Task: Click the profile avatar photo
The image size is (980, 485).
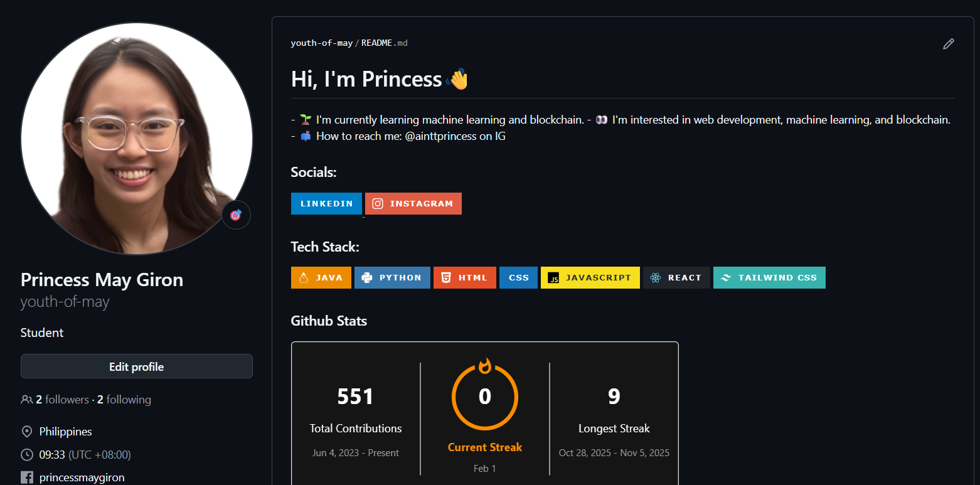Action: (x=137, y=139)
